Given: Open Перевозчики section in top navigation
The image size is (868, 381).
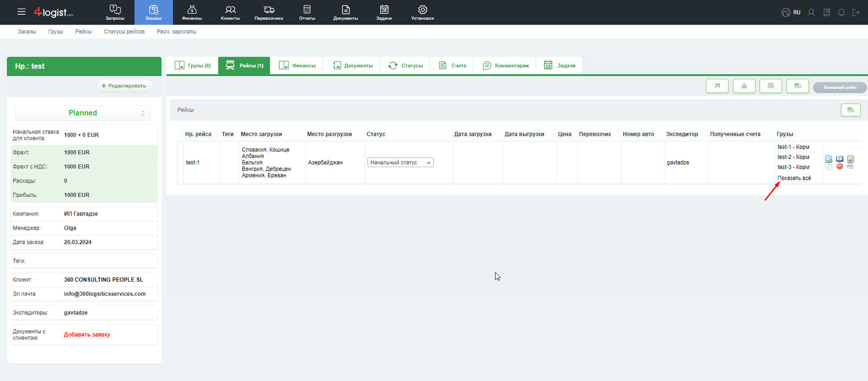Looking at the screenshot, I should click(269, 12).
